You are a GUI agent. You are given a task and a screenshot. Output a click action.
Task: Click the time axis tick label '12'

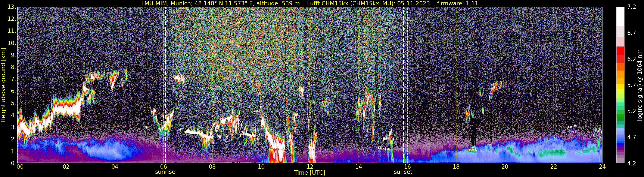[x=310, y=167]
